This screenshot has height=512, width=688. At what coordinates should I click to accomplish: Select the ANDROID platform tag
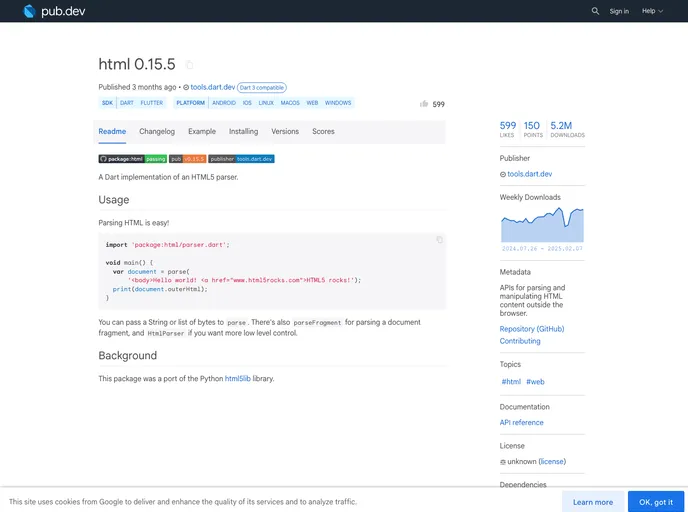224,103
